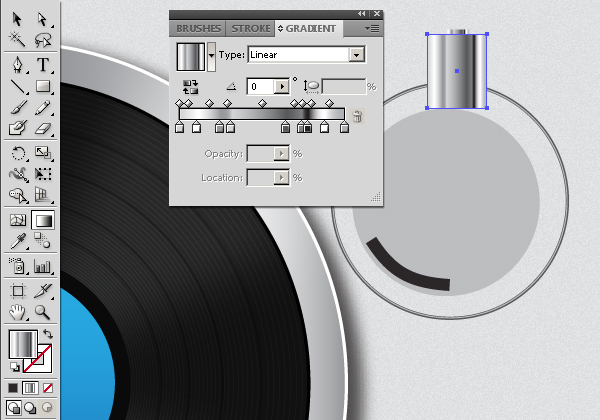Switch to the Stroke tab
Viewport: 600px width, 420px height.
(x=251, y=29)
